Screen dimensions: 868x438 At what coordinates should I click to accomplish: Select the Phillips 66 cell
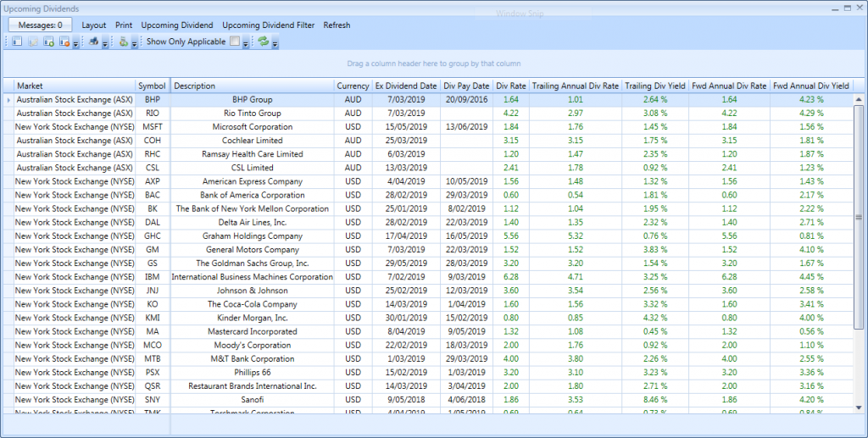pyautogui.click(x=253, y=372)
